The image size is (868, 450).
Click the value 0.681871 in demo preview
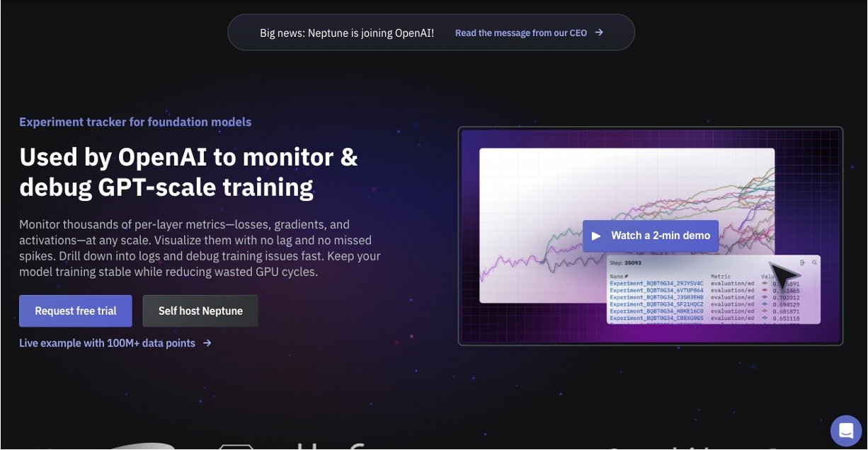tap(785, 311)
